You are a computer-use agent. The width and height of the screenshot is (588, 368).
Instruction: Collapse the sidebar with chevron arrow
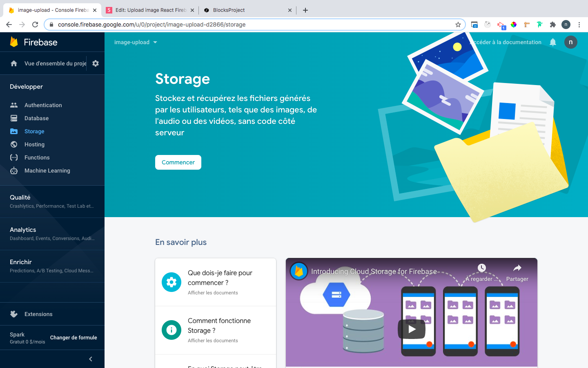click(x=91, y=359)
